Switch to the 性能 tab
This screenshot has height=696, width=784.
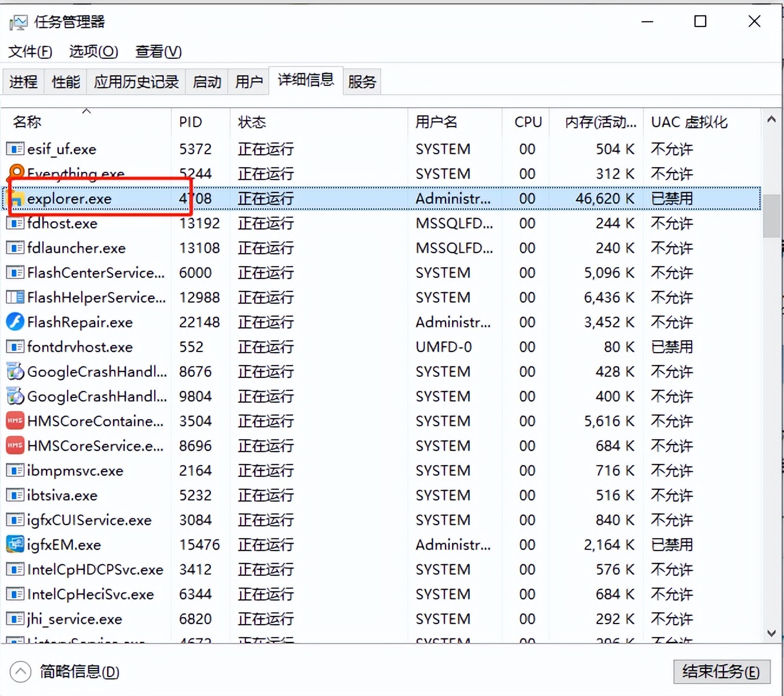coord(65,81)
